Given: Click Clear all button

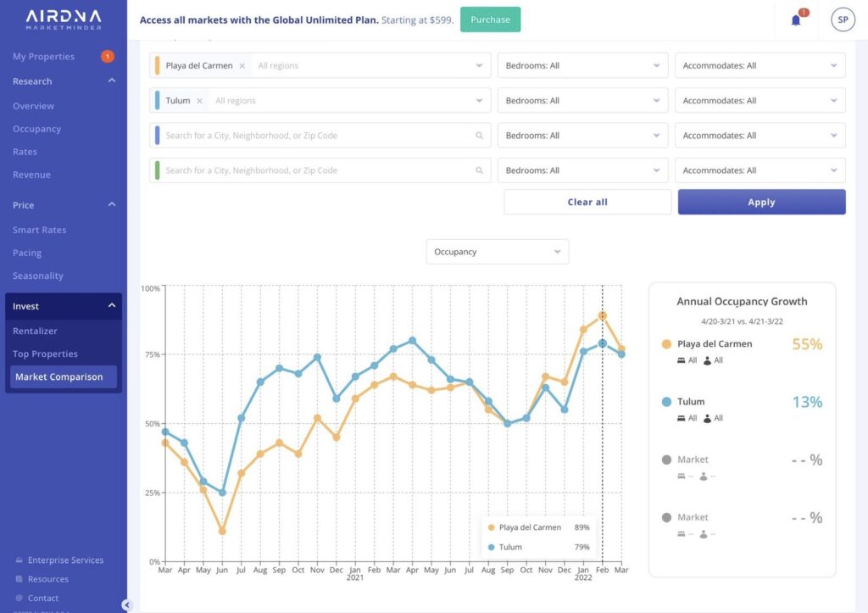Looking at the screenshot, I should [x=587, y=202].
